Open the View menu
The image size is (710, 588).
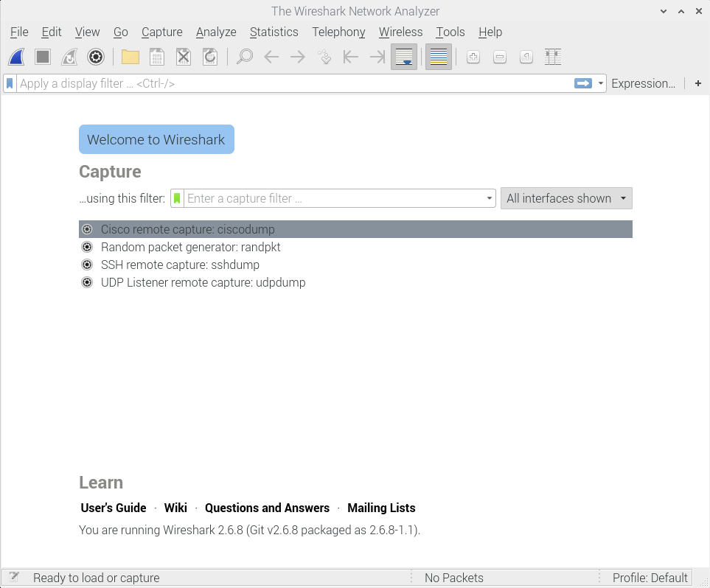pos(88,32)
